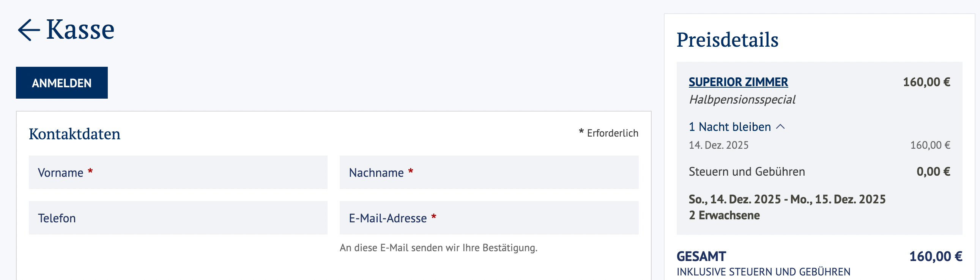The image size is (980, 280).
Task: Open the SUPERIOR ZIMMER link
Action: point(738,82)
